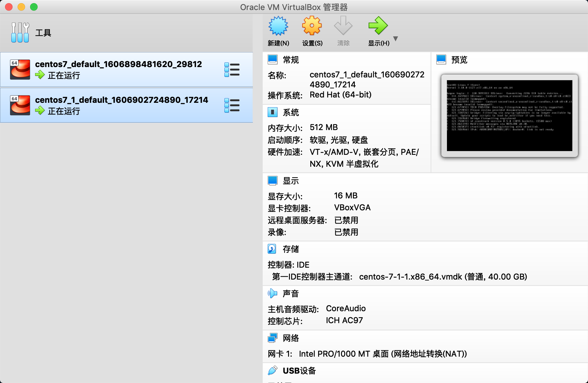This screenshot has height=383, width=588.
Task: Click the Show (显示) green arrow
Action: coord(378,26)
